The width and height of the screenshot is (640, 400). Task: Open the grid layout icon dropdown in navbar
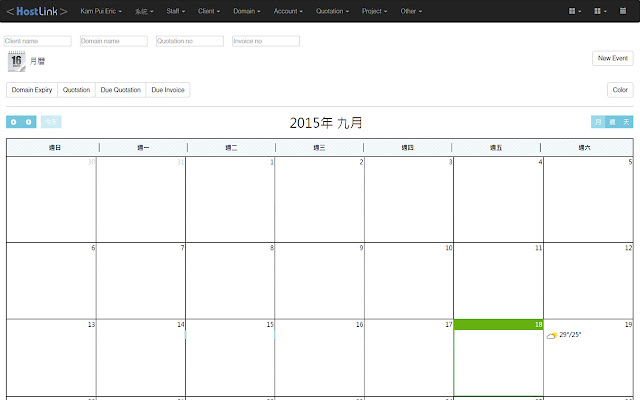click(575, 11)
